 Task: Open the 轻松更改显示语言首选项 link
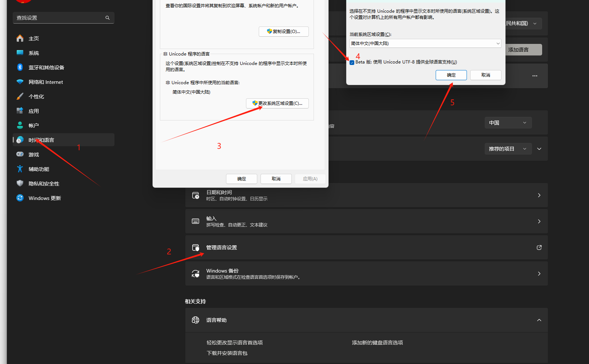pos(235,343)
